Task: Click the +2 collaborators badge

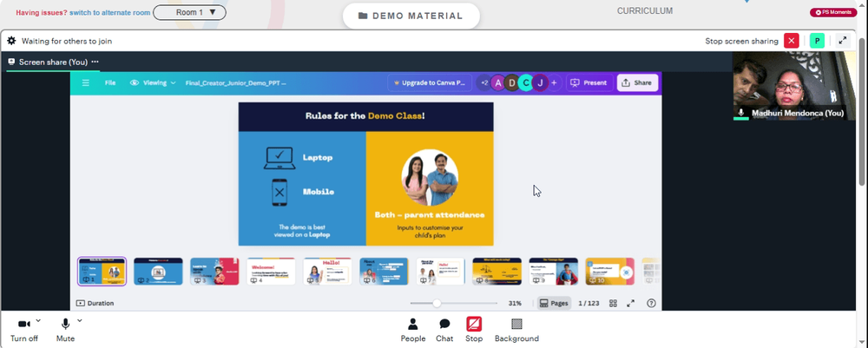Action: (x=483, y=83)
